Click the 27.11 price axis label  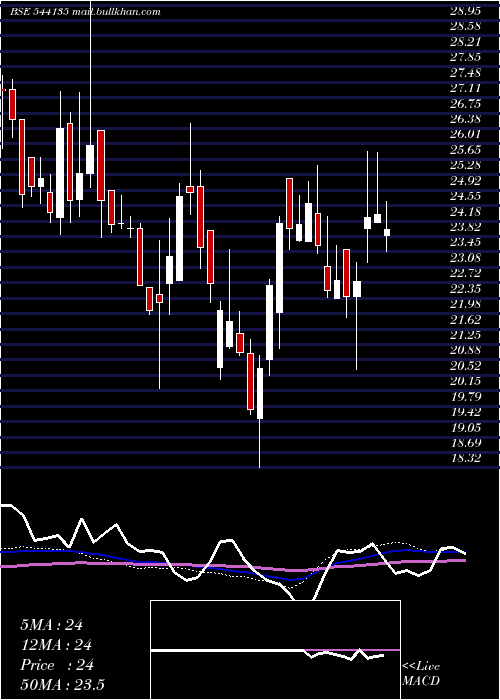click(465, 88)
